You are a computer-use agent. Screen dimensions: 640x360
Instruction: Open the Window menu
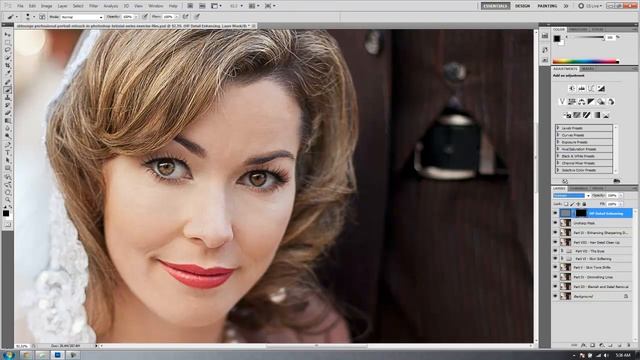click(156, 6)
